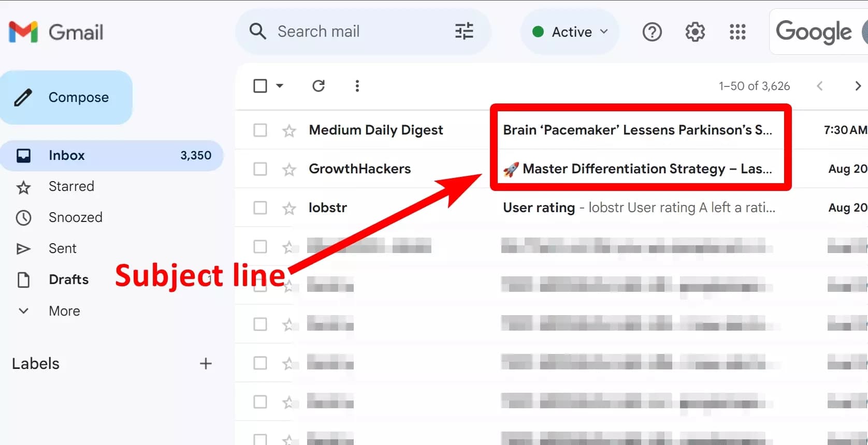Click the Labels heading
Image resolution: width=868 pixels, height=445 pixels.
(x=36, y=364)
